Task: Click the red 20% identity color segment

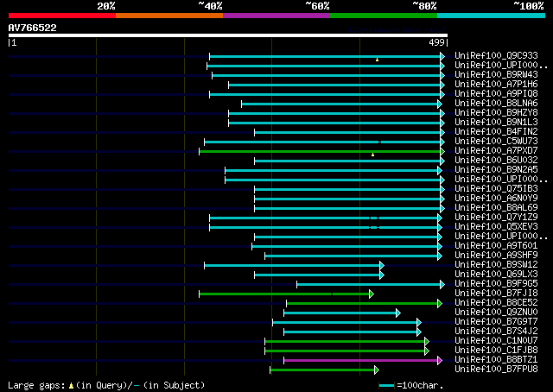Action: [62, 16]
